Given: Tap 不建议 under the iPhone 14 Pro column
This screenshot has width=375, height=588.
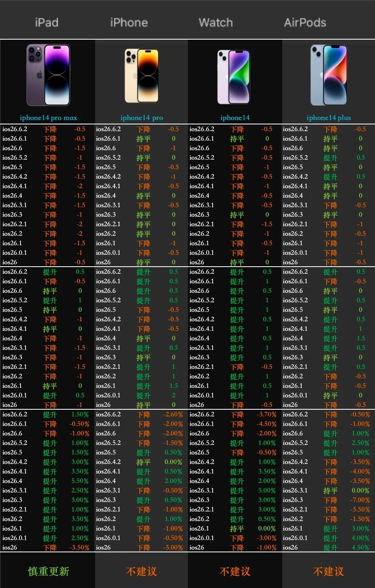Looking at the screenshot, I should tap(142, 571).
